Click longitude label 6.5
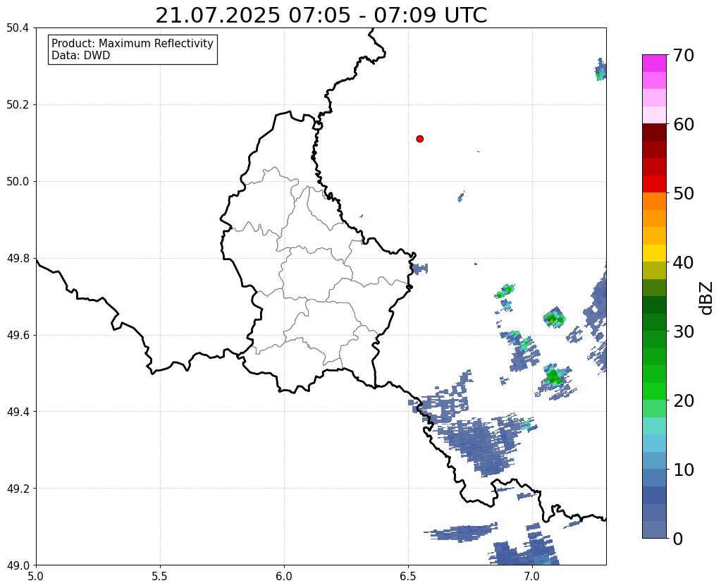Image resolution: width=721 pixels, height=588 pixels. coord(408,576)
